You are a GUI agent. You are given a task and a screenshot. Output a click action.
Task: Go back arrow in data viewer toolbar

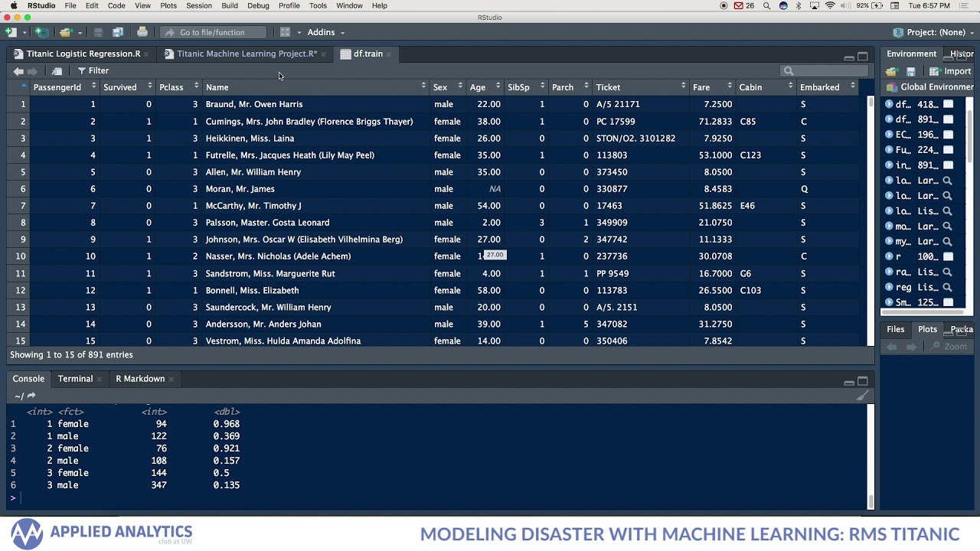(x=18, y=71)
